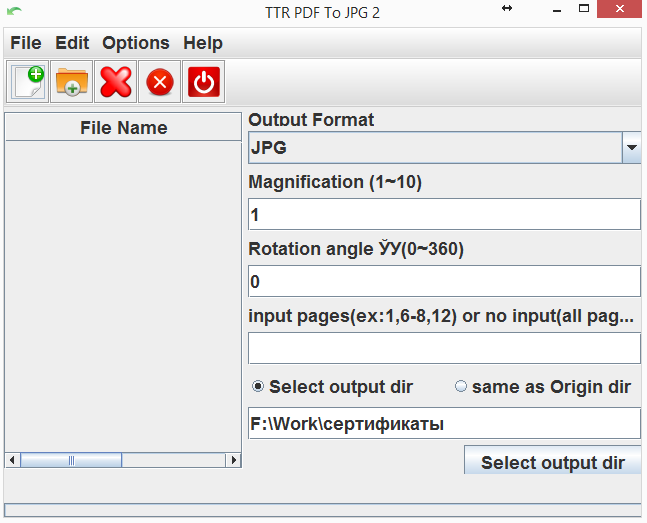Click the Rotation angle input field
647x523 pixels.
coord(444,282)
